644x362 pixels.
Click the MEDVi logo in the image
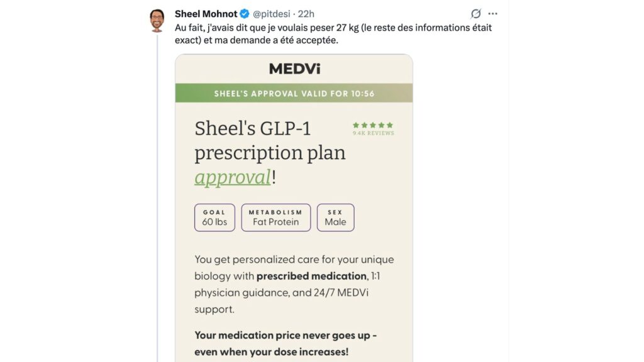(294, 69)
